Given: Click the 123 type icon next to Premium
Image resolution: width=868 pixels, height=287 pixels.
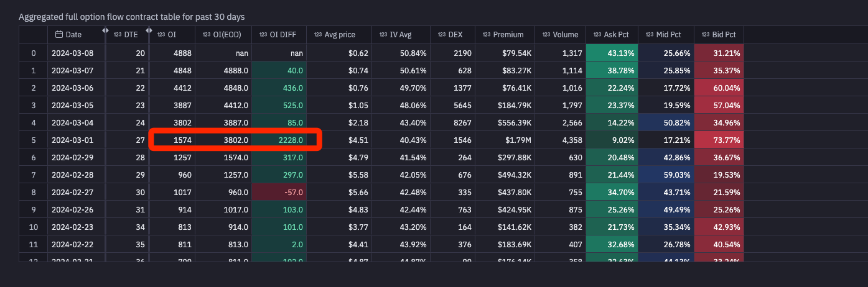Looking at the screenshot, I should [487, 35].
